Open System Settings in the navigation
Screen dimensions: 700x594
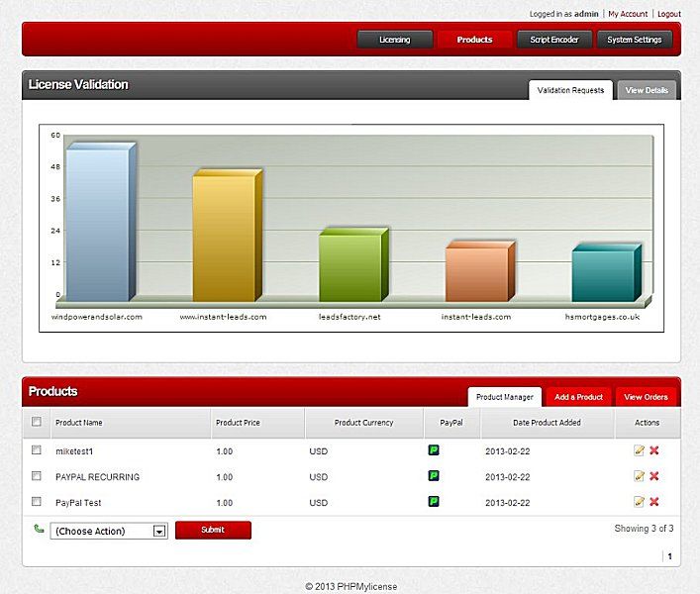[635, 40]
